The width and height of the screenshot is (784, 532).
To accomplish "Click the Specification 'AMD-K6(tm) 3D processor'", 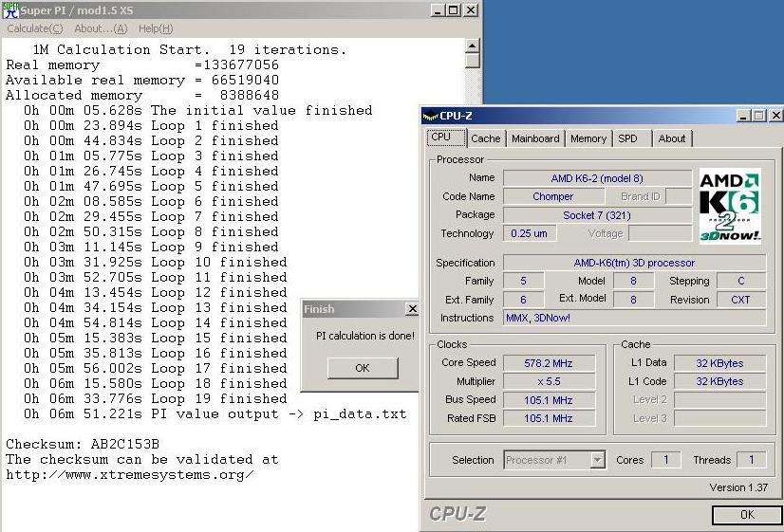I will pos(634,263).
